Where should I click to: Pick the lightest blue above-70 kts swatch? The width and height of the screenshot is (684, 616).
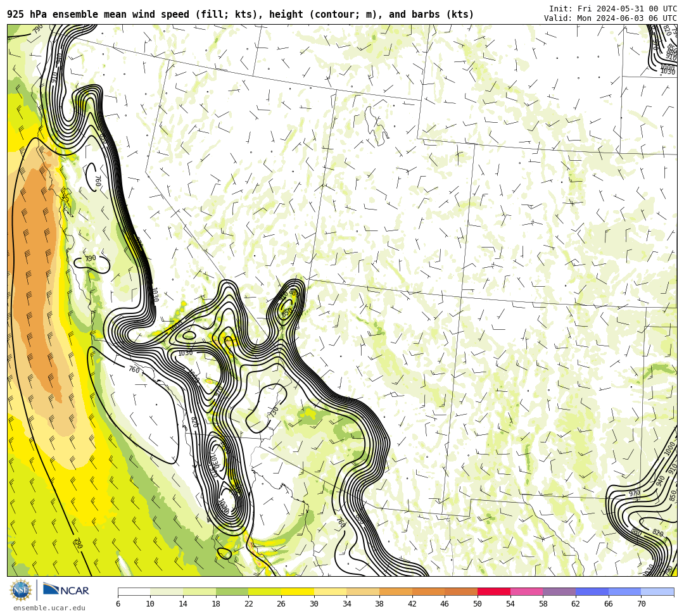[x=657, y=591]
